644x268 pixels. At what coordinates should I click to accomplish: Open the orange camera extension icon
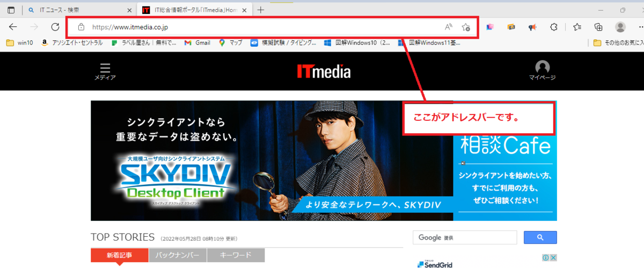coord(511,27)
